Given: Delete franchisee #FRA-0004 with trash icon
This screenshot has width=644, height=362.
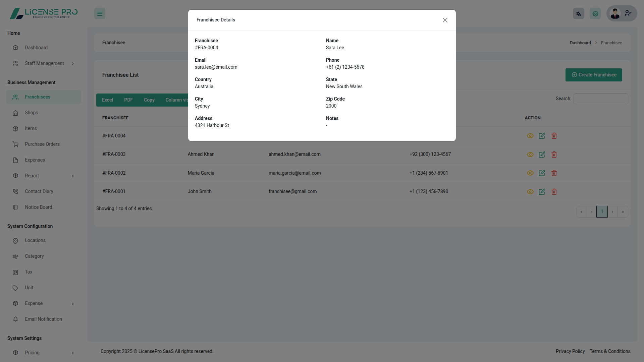Looking at the screenshot, I should [554, 136].
